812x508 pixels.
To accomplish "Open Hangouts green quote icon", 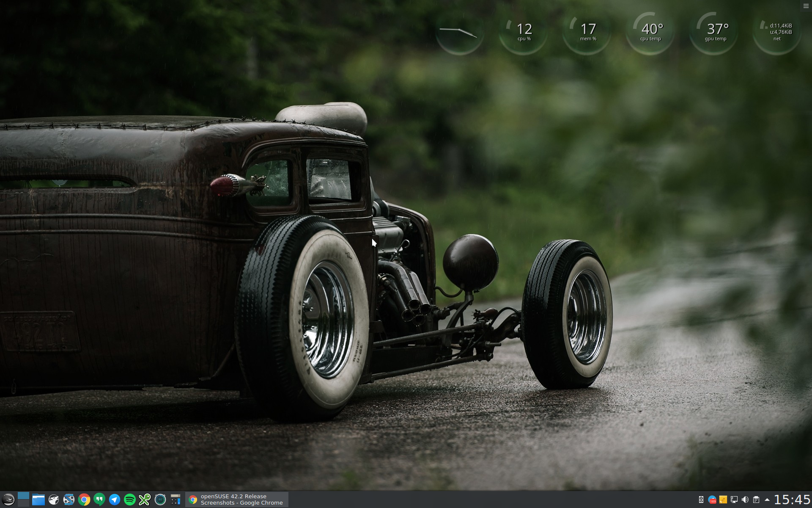I will 99,500.
